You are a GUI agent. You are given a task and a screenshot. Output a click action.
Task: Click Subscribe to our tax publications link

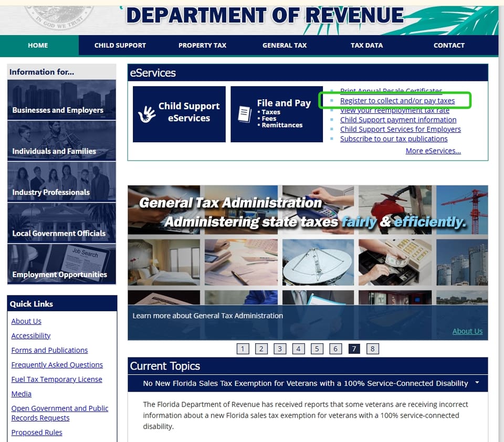tap(394, 139)
